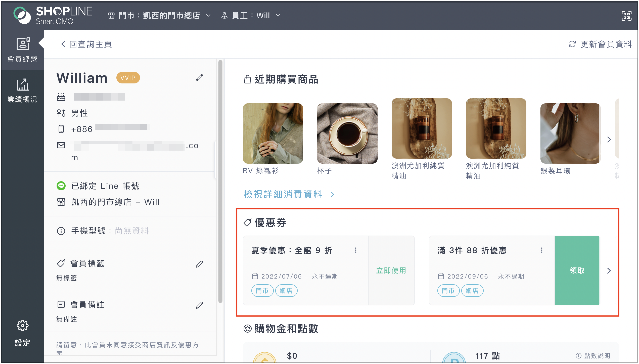
Task: Open options menu for 夏季優惠：全館 9 折
Action: tap(355, 250)
